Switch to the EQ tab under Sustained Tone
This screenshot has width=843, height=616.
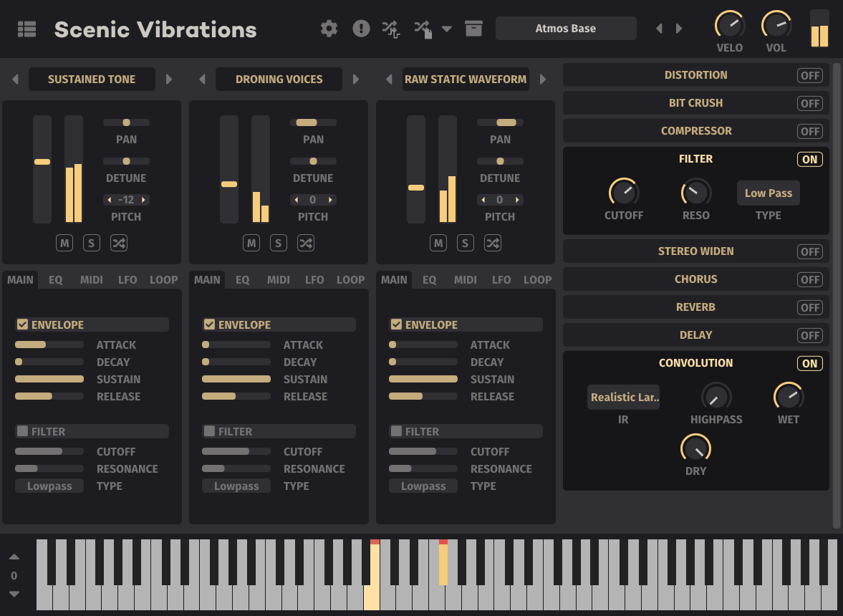pyautogui.click(x=55, y=280)
